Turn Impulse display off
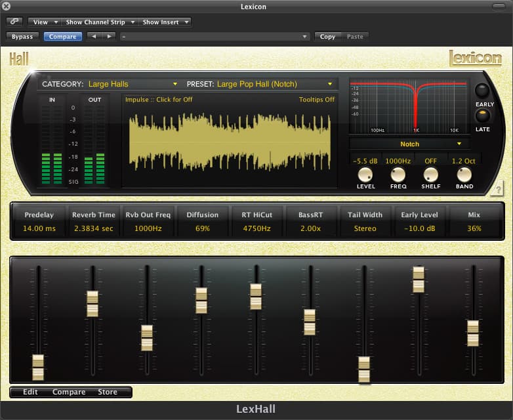 click(x=159, y=100)
